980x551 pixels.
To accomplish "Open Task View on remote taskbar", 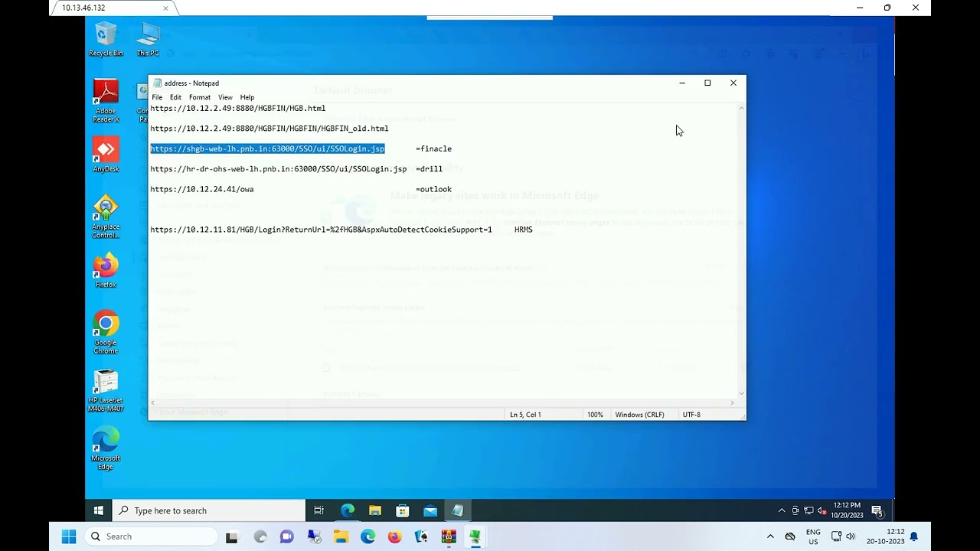I will pyautogui.click(x=319, y=510).
